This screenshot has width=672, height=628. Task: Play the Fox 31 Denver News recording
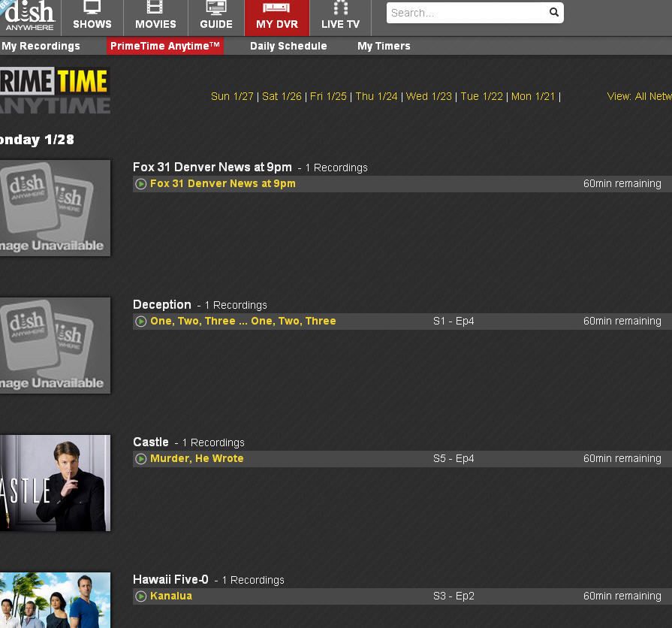(x=140, y=184)
